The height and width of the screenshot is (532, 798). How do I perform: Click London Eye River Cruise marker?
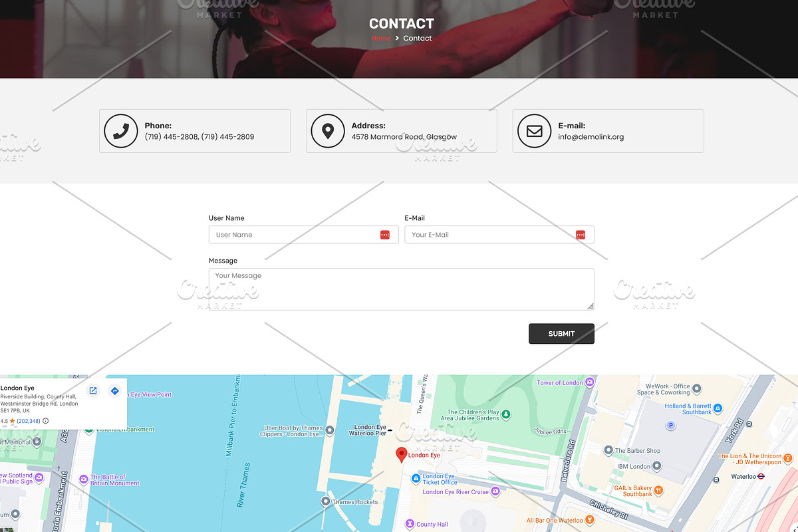494,492
